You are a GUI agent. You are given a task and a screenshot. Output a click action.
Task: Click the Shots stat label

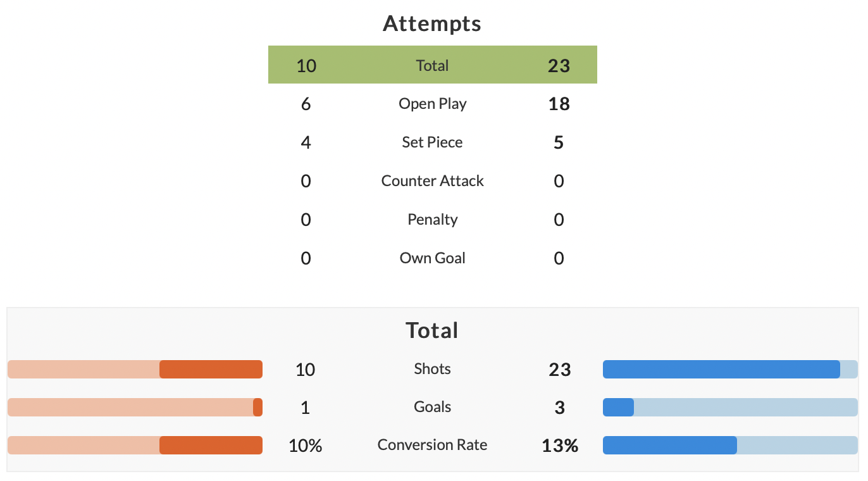(x=432, y=369)
